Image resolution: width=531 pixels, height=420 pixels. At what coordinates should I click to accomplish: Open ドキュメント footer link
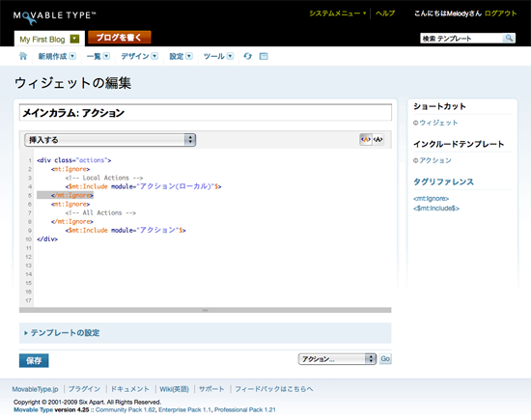tap(130, 389)
